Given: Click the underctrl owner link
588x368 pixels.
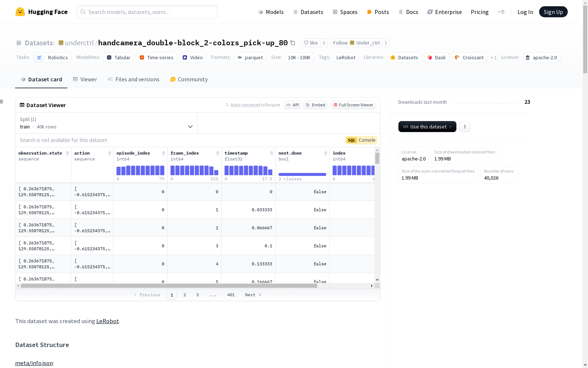Looking at the screenshot, I should pyautogui.click(x=79, y=43).
